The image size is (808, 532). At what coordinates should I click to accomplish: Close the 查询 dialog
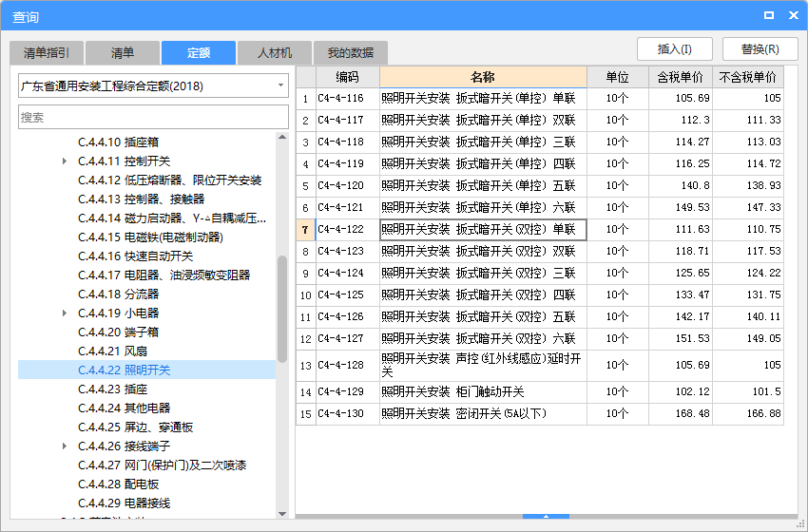click(x=794, y=15)
